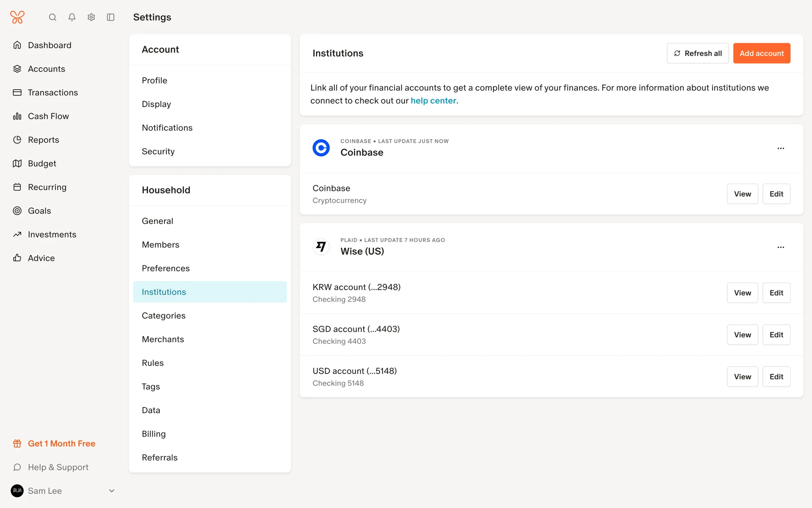Click the Coinbase institution logo
Image resolution: width=812 pixels, height=508 pixels.
(x=321, y=148)
